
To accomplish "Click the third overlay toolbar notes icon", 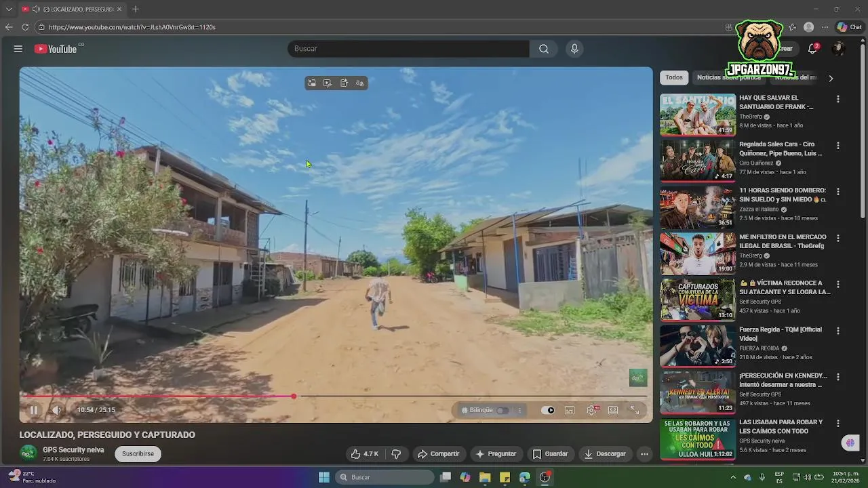I will pyautogui.click(x=344, y=83).
